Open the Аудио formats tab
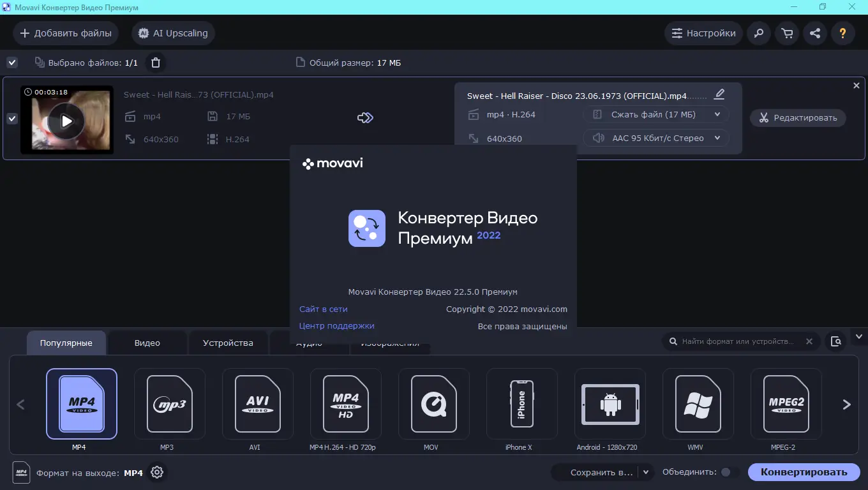The height and width of the screenshot is (490, 868). click(x=309, y=343)
